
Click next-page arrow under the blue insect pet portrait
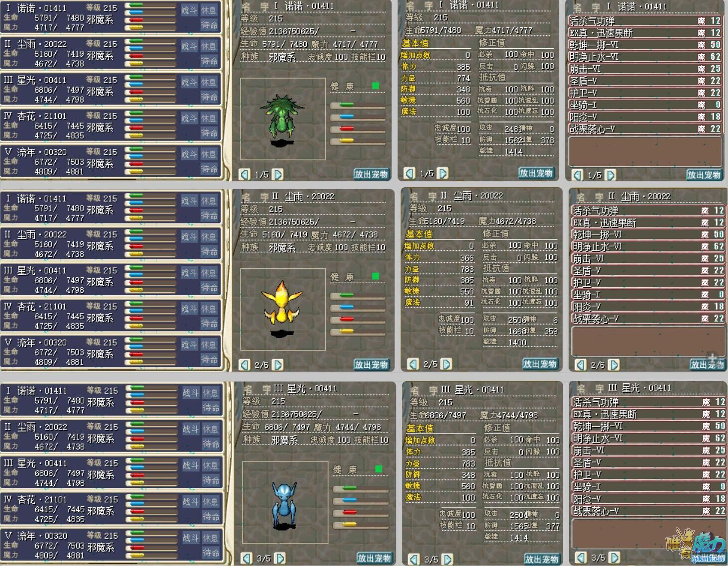(280, 559)
